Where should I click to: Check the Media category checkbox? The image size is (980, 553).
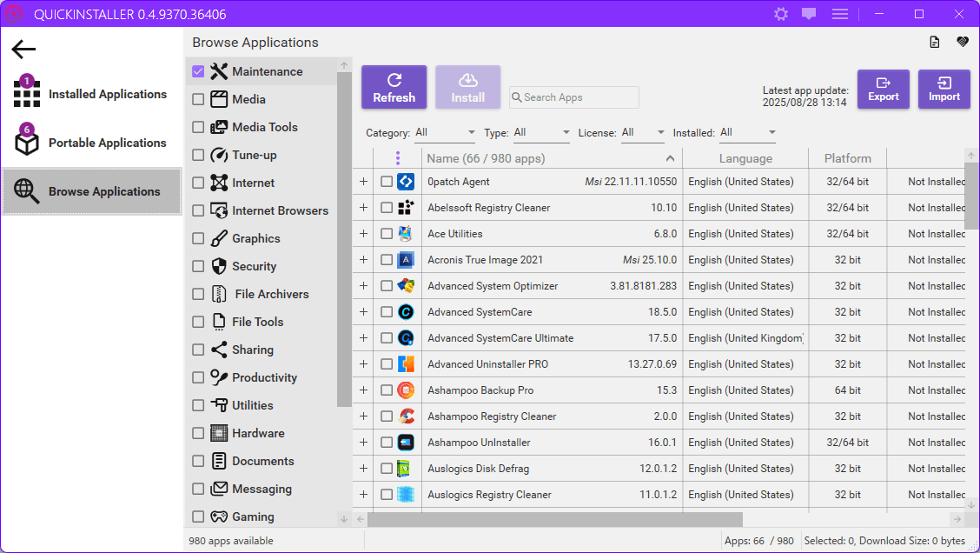[198, 99]
